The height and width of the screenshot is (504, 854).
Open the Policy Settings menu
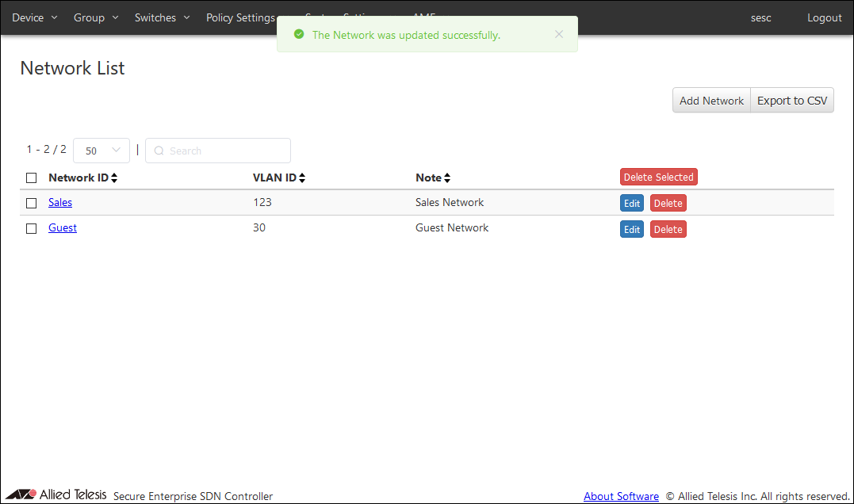pos(241,17)
